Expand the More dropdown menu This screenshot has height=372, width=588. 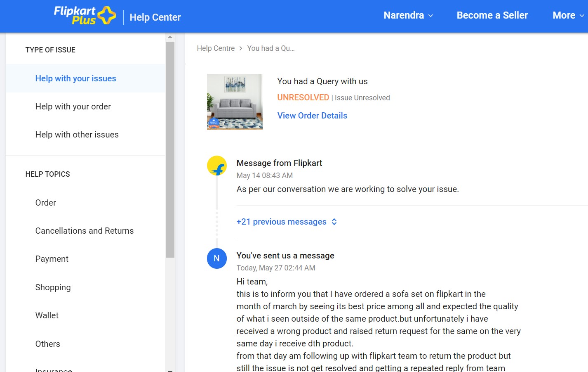[568, 16]
